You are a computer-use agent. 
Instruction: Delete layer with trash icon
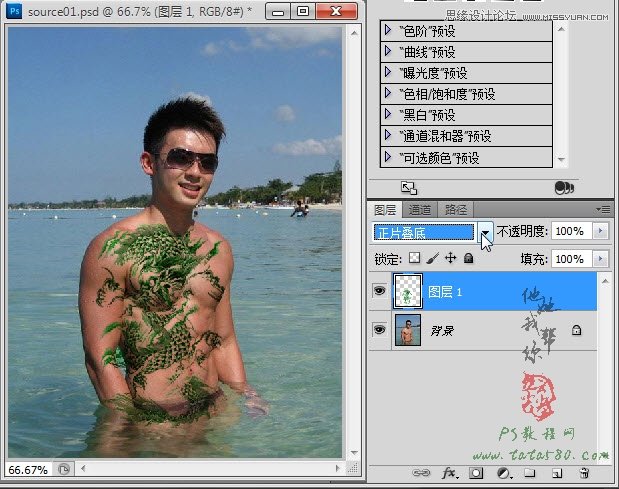(x=584, y=473)
